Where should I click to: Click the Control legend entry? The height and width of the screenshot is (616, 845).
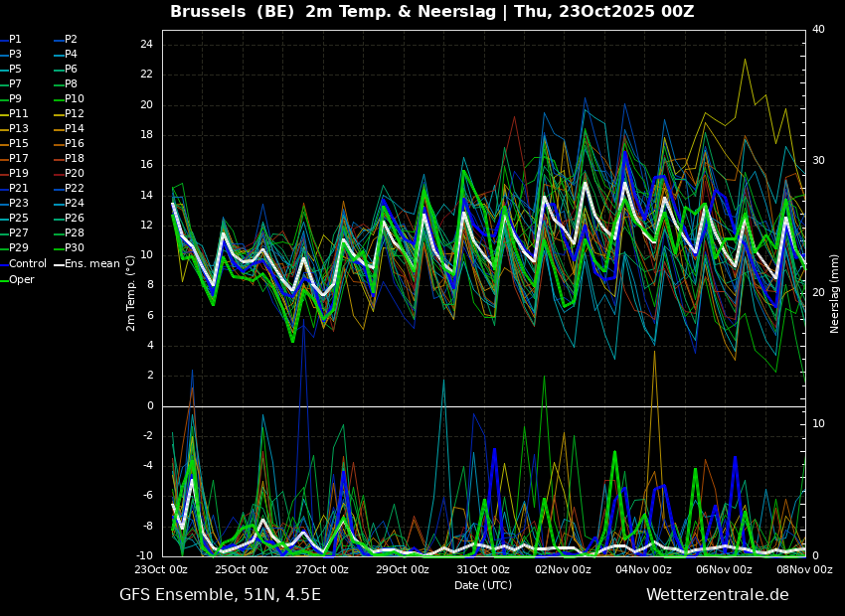click(x=23, y=264)
